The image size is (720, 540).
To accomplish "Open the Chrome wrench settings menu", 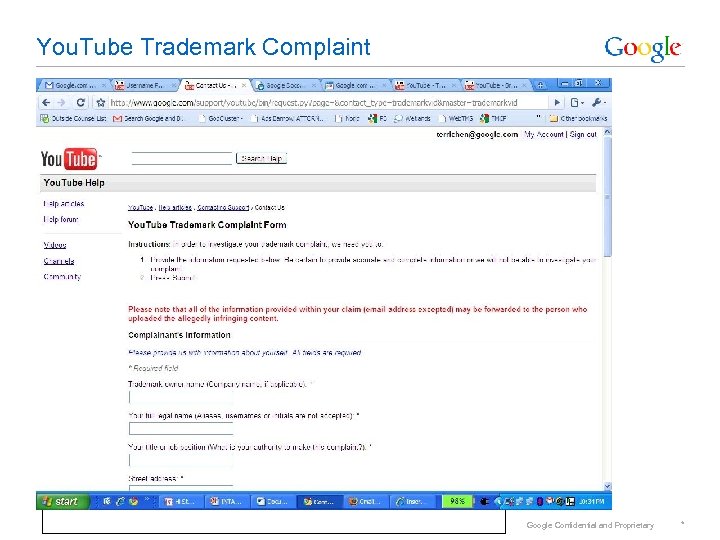I will tap(598, 102).
